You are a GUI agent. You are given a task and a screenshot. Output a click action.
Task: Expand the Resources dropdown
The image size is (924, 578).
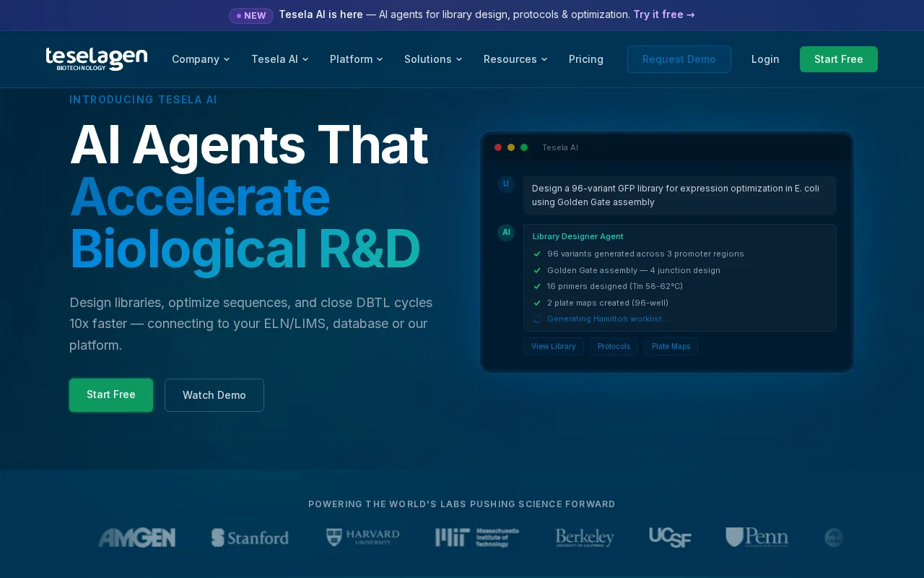pyautogui.click(x=515, y=59)
